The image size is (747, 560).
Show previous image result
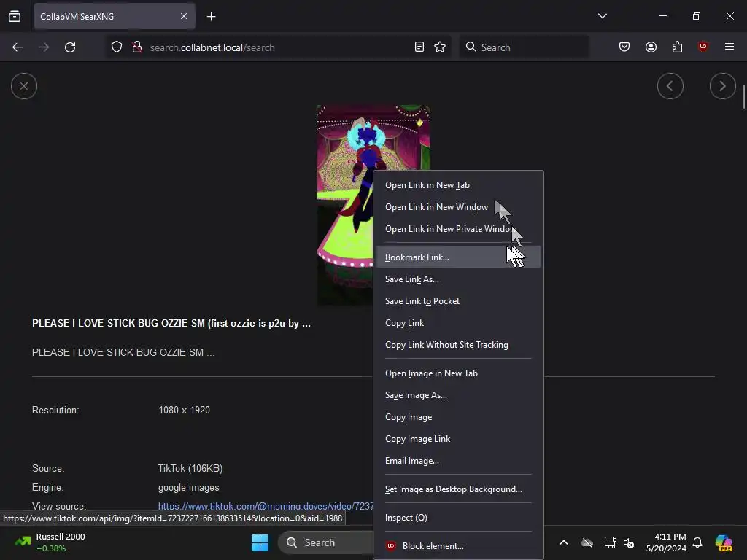click(x=670, y=86)
